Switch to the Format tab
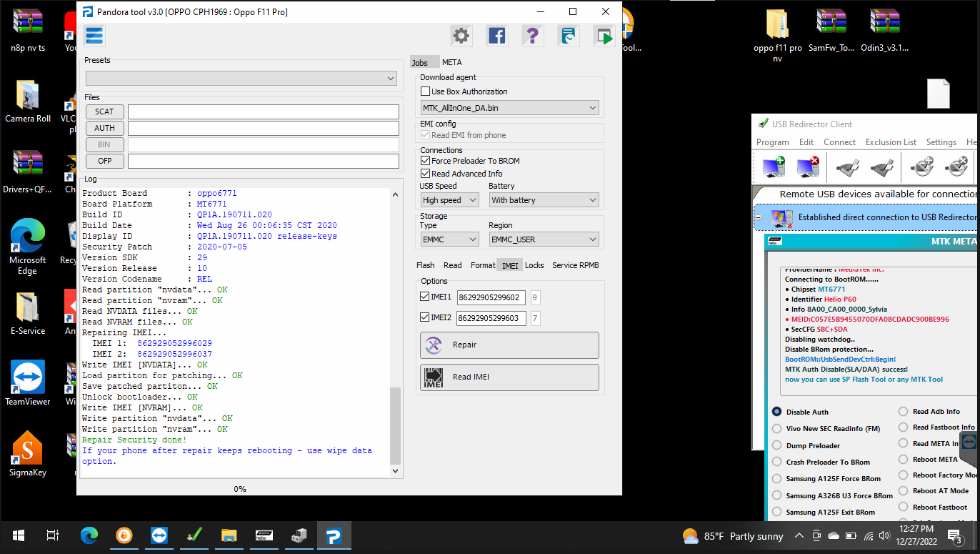The height and width of the screenshot is (554, 980). [483, 265]
